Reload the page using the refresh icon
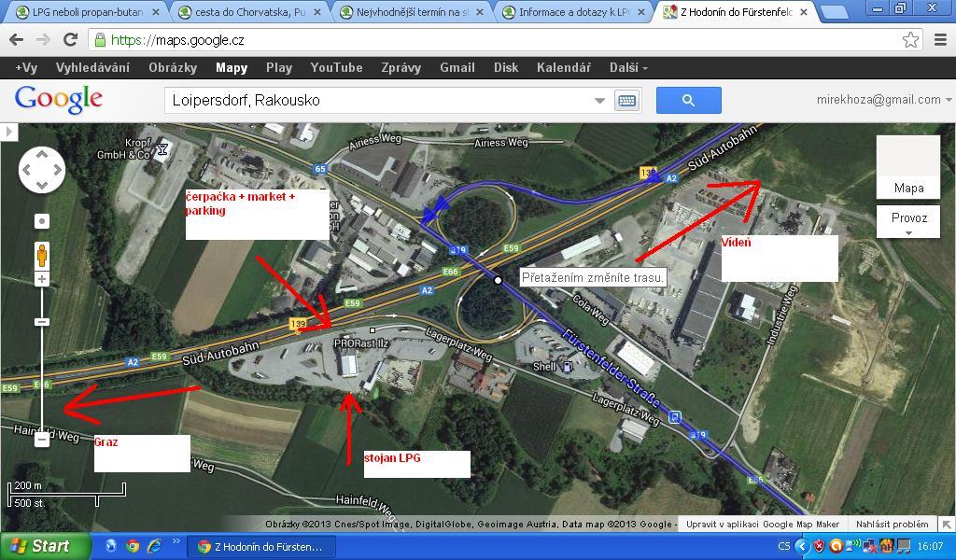 pos(70,40)
